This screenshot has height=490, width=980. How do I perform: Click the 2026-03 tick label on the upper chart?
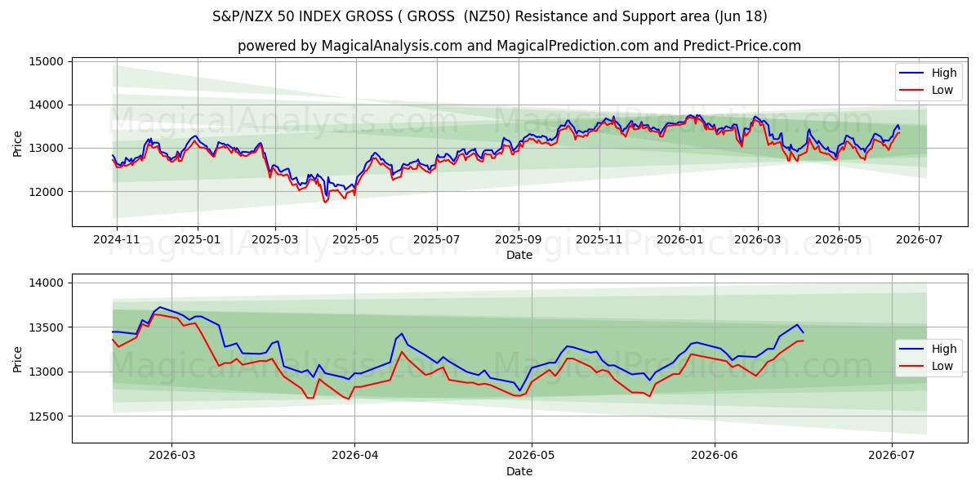(x=758, y=240)
